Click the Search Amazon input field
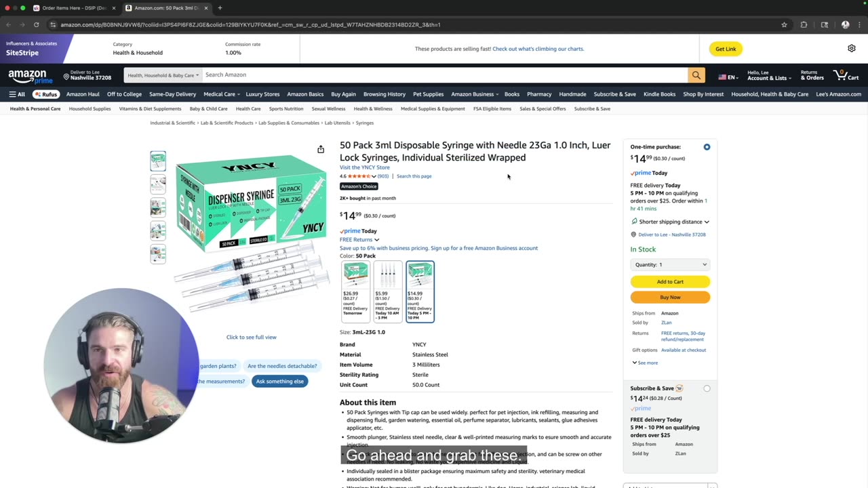 tap(444, 75)
